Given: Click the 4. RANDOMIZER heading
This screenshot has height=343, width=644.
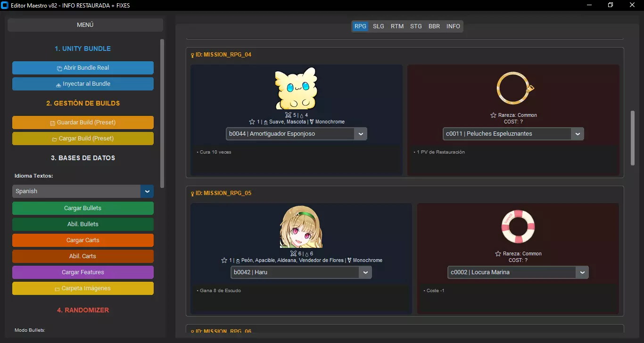Looking at the screenshot, I should [x=83, y=310].
